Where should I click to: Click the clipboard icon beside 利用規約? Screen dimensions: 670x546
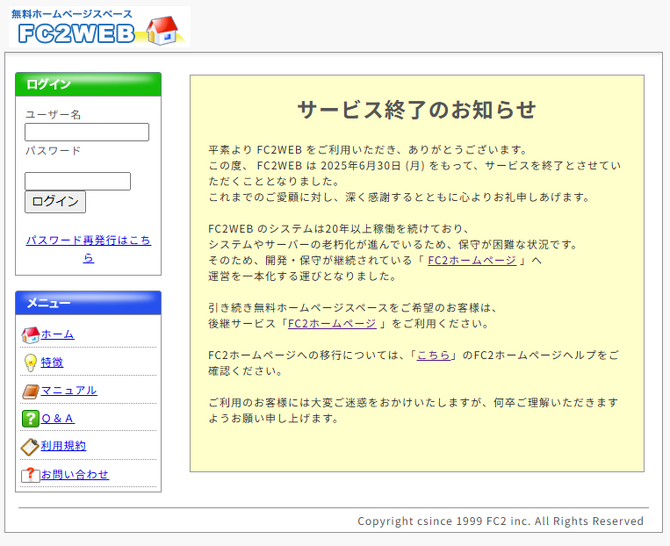(30, 447)
